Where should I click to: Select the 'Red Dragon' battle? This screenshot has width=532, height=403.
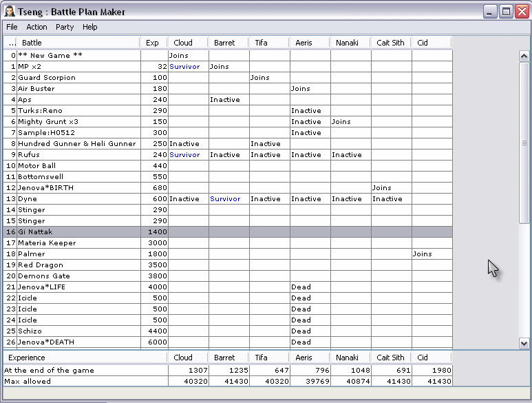(x=228, y=265)
